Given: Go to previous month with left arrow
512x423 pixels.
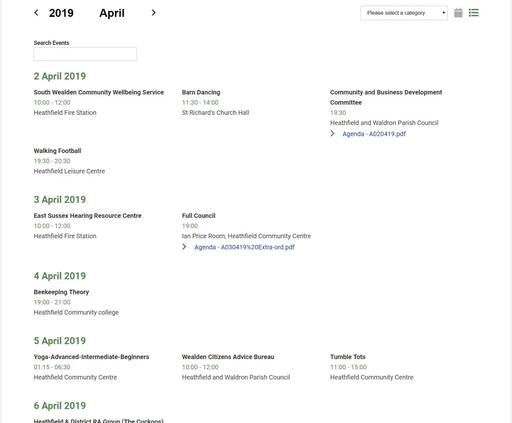Looking at the screenshot, I should tap(36, 13).
